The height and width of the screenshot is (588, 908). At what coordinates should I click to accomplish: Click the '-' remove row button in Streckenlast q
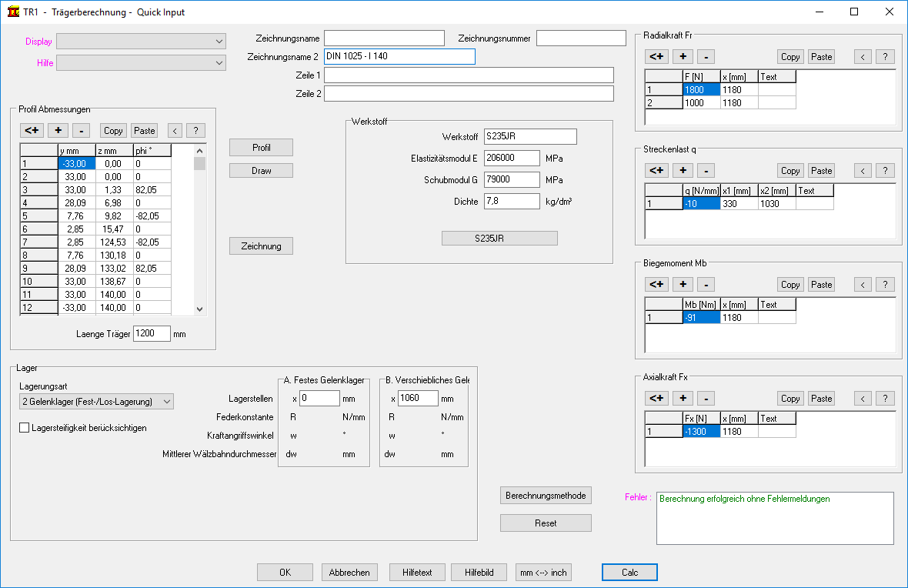[706, 171]
